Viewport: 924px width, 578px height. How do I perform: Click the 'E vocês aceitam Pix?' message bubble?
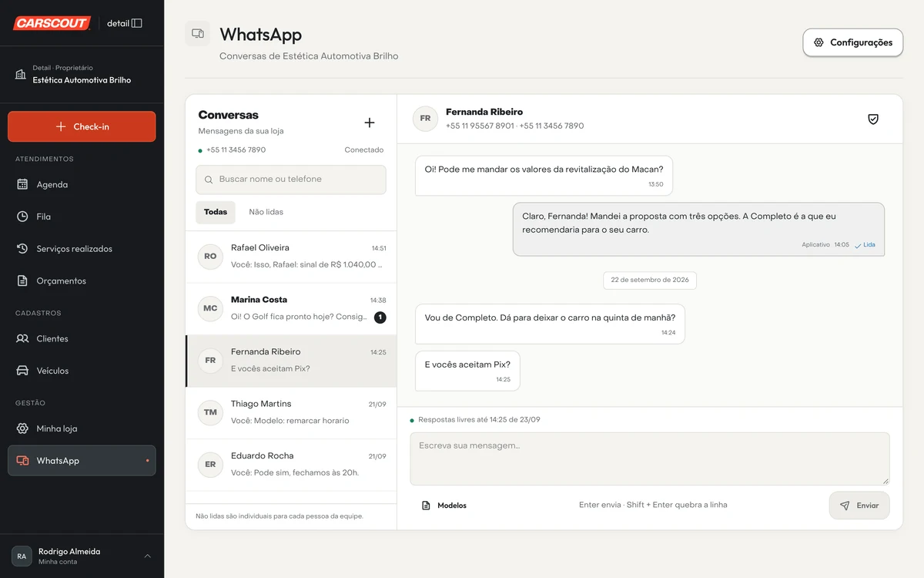click(467, 371)
